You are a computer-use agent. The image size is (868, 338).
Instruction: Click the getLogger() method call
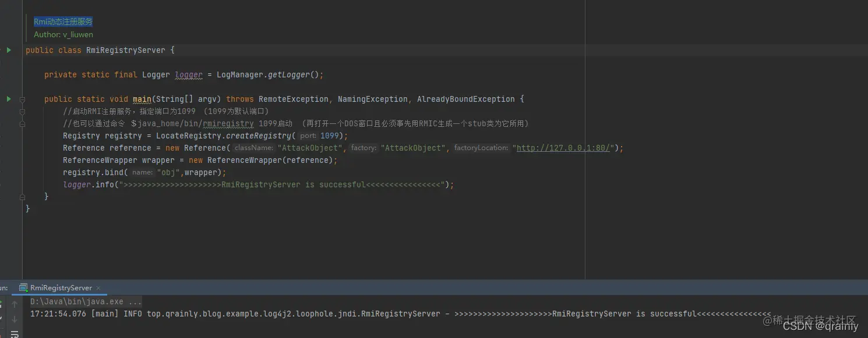pyautogui.click(x=293, y=74)
